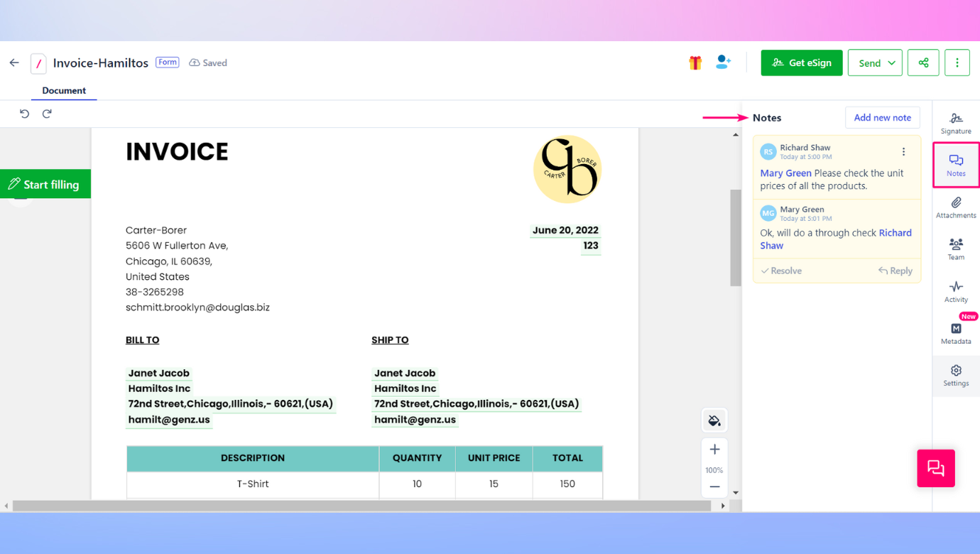Screen dimensions: 980x554
Task: Open the pink chat bubble widget
Action: [x=935, y=468]
